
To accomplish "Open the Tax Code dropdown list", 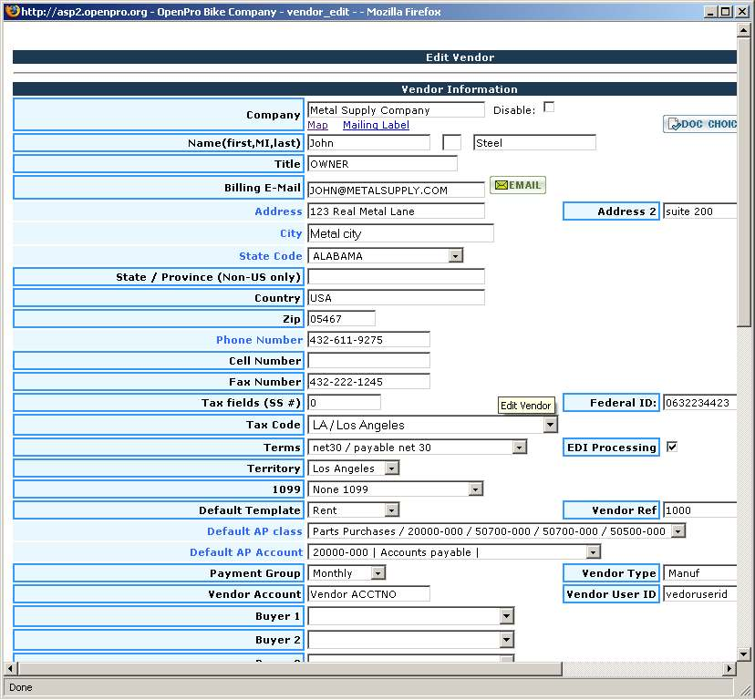I will click(x=550, y=425).
